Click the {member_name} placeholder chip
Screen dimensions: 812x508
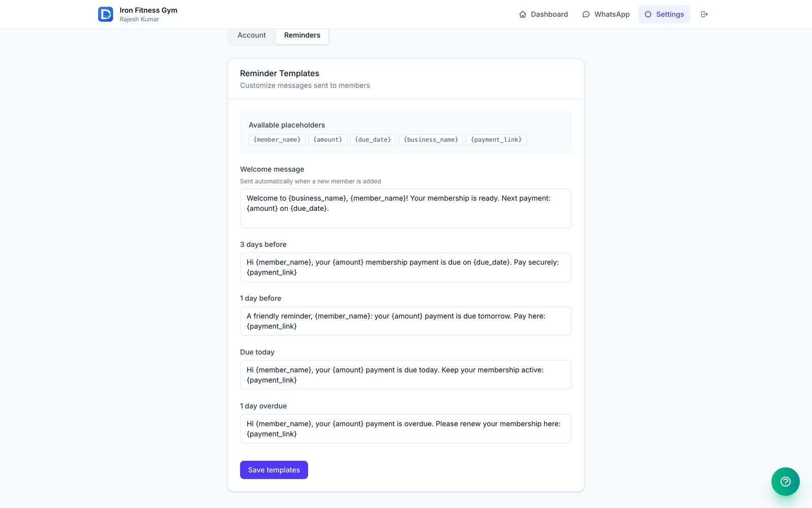(x=277, y=140)
